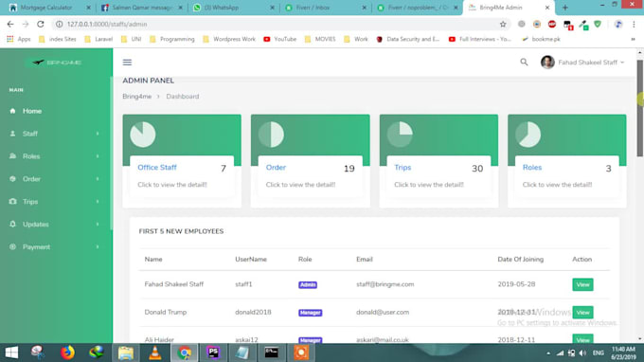Click the Trips camera icon in sidebar
This screenshot has height=362, width=644.
(x=12, y=201)
